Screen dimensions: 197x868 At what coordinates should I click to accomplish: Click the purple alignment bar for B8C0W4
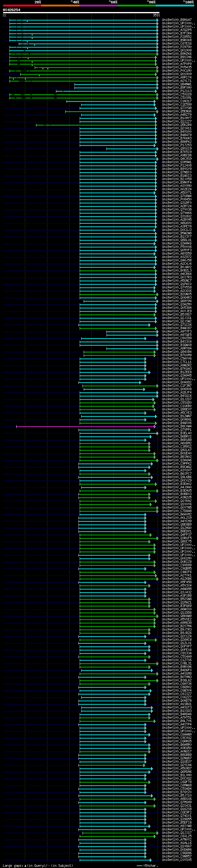[x=86, y=426]
